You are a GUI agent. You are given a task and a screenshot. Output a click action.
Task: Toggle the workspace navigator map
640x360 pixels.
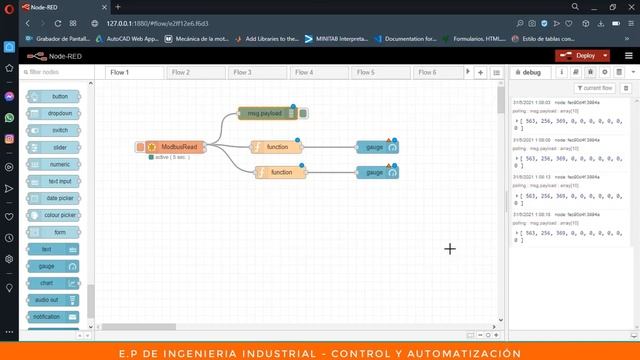(470, 335)
